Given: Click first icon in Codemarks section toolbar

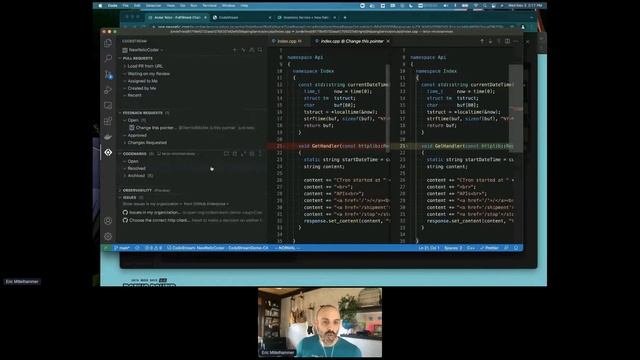Looking at the screenshot, I should click(x=227, y=154).
